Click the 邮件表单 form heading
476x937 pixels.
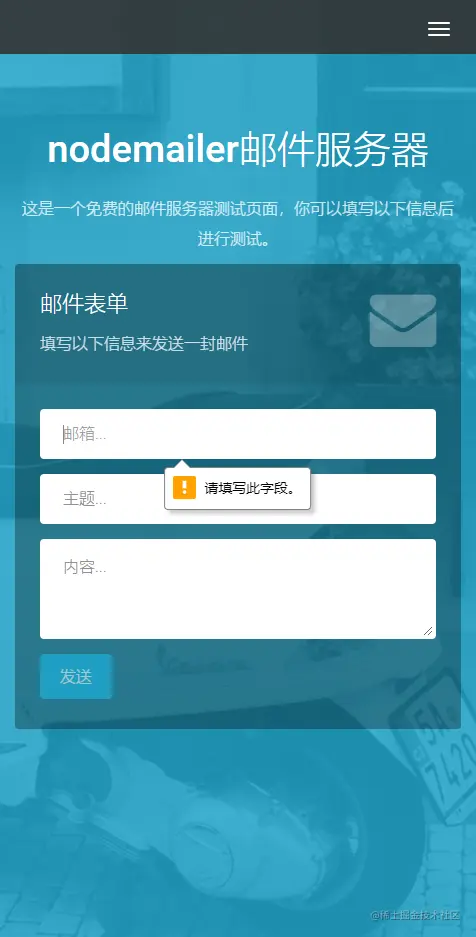(x=84, y=304)
